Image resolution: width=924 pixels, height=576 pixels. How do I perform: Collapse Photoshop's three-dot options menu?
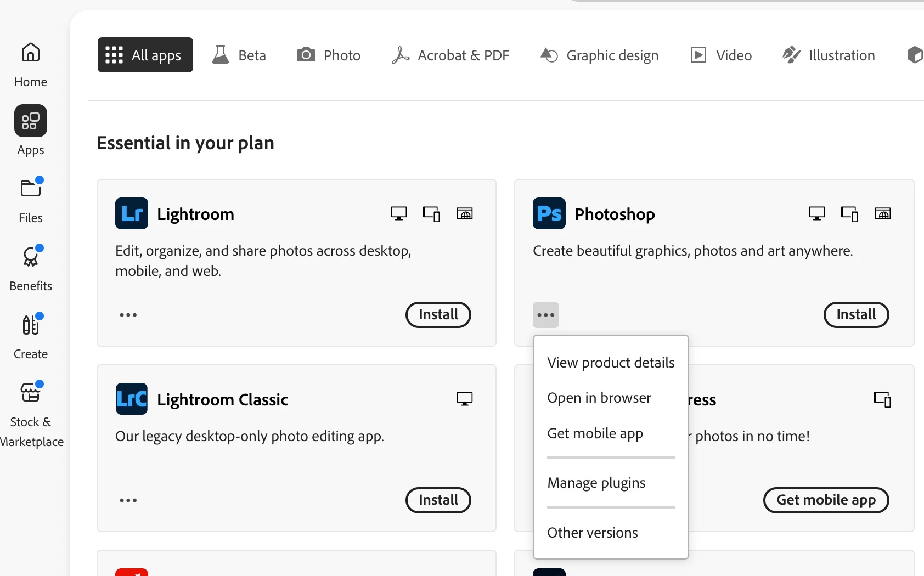(x=545, y=315)
